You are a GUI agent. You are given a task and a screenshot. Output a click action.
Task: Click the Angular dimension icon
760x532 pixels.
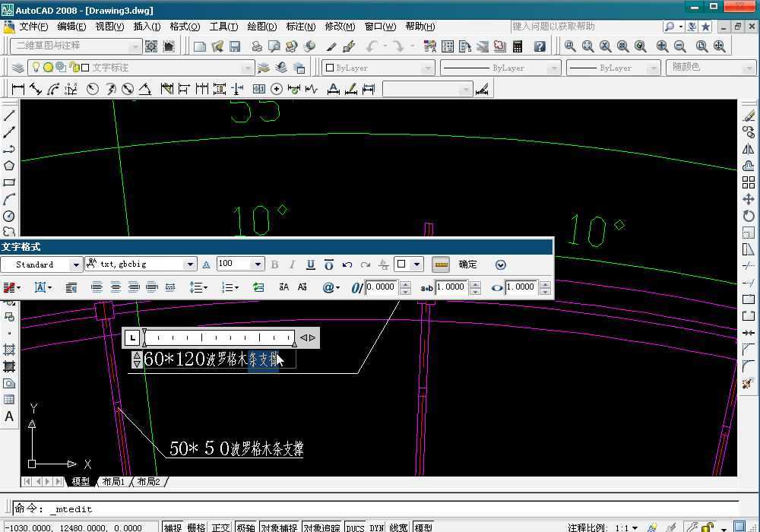(x=145, y=89)
